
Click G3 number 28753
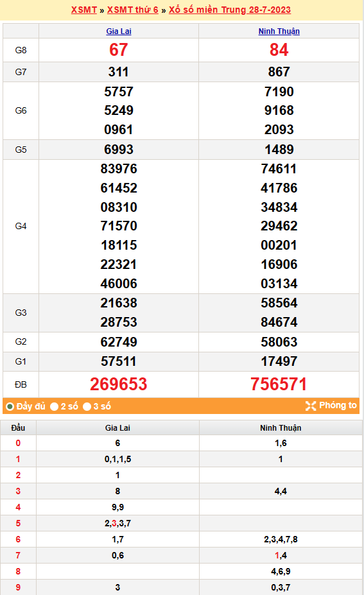pyautogui.click(x=118, y=322)
